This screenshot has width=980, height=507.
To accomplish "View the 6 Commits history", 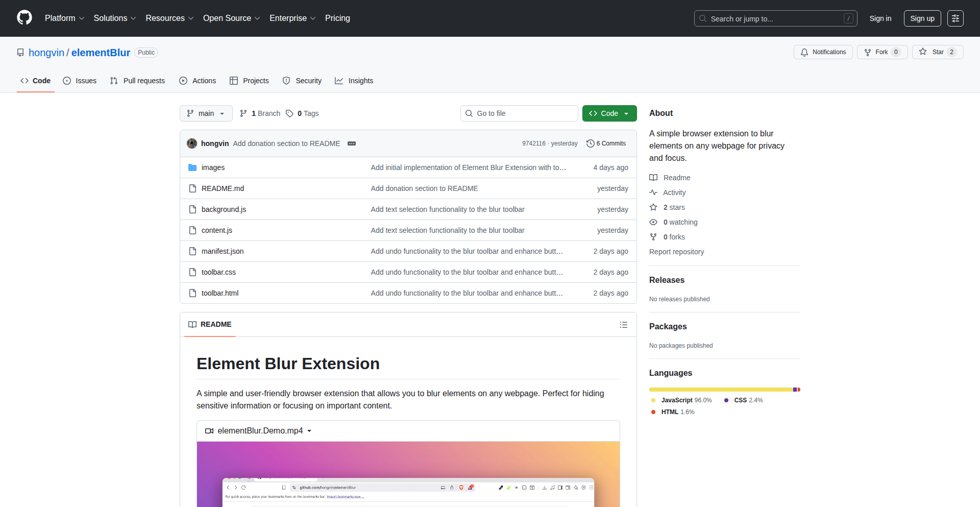I will [606, 143].
